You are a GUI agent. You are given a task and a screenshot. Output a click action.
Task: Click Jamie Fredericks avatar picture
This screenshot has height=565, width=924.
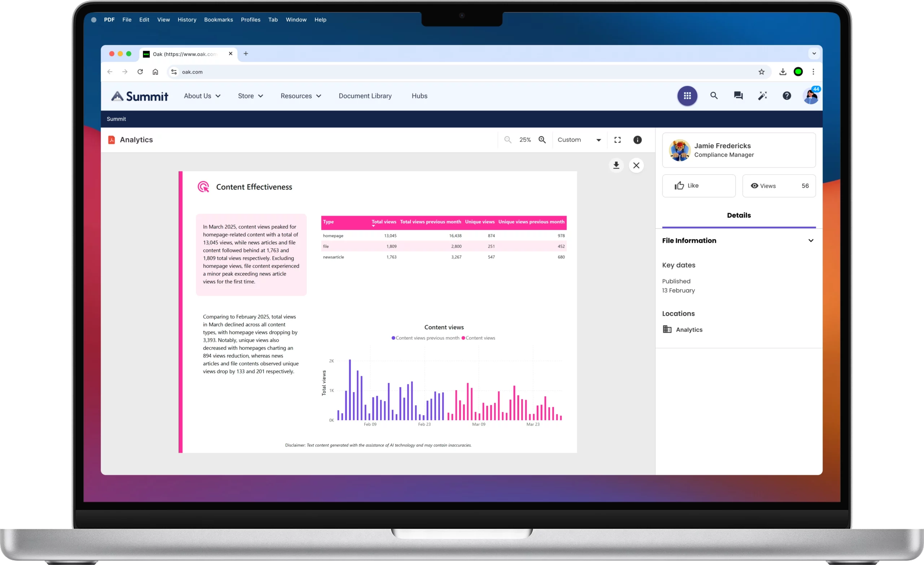pyautogui.click(x=680, y=150)
